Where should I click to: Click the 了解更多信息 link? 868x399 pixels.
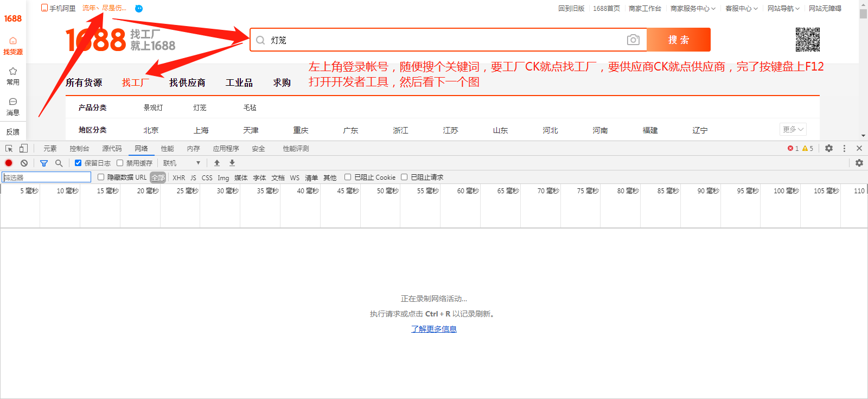[x=434, y=329]
